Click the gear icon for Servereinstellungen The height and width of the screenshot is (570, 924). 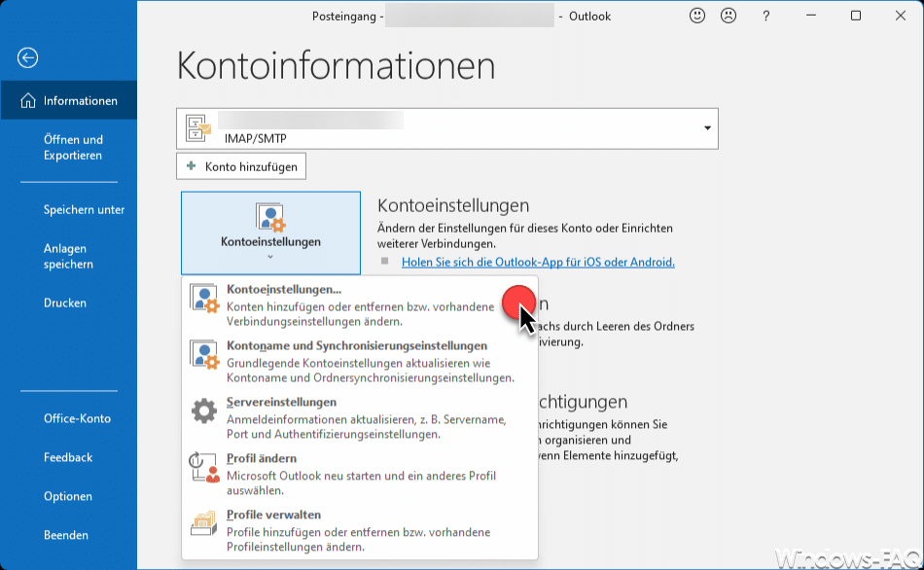[204, 410]
